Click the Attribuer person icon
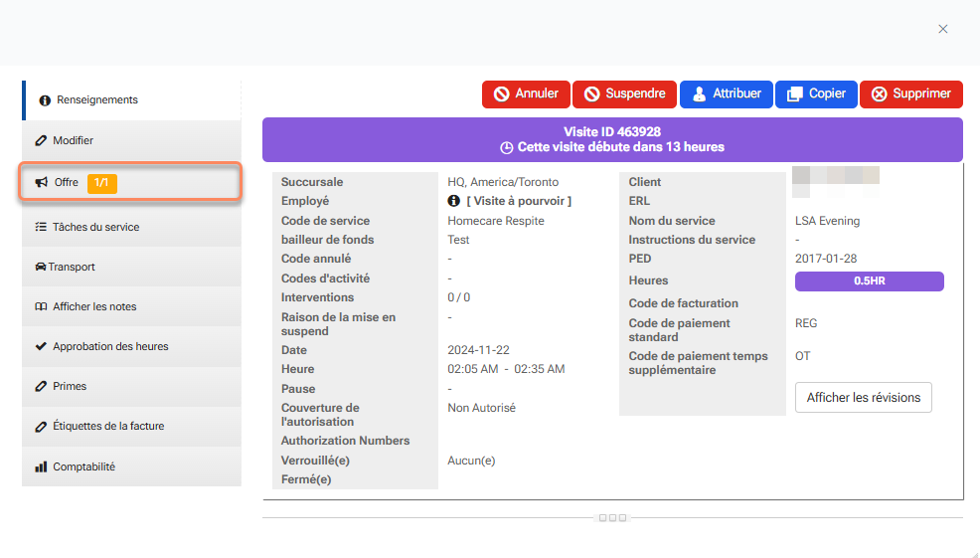 pos(700,94)
